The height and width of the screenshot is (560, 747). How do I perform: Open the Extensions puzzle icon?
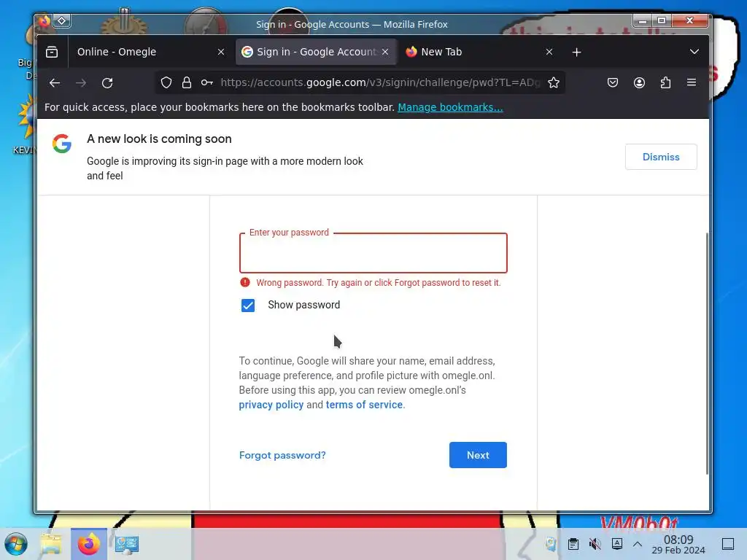pos(665,83)
